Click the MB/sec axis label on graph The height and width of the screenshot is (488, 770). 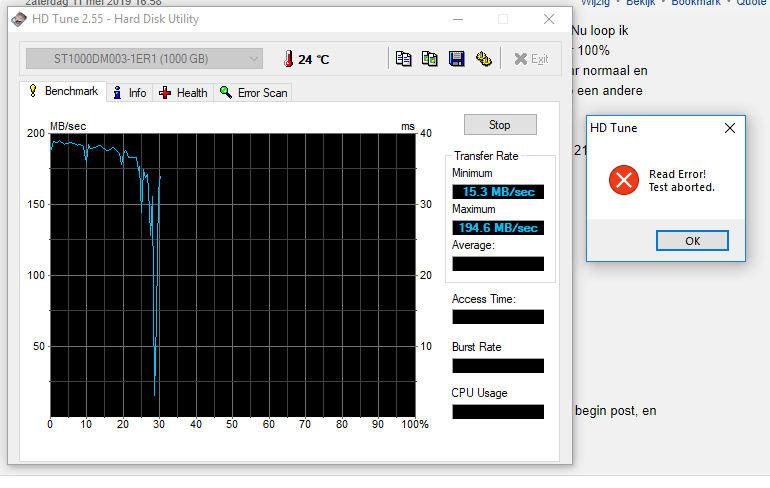[x=68, y=126]
